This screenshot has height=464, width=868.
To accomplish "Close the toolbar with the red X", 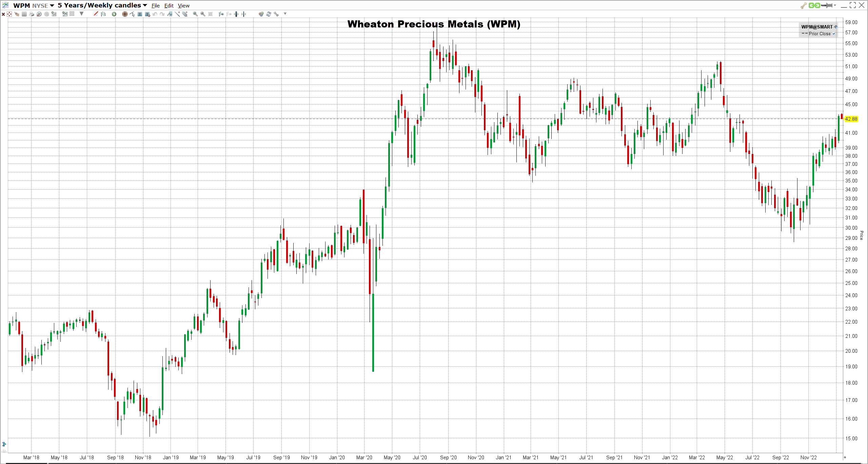I will tap(3, 14).
